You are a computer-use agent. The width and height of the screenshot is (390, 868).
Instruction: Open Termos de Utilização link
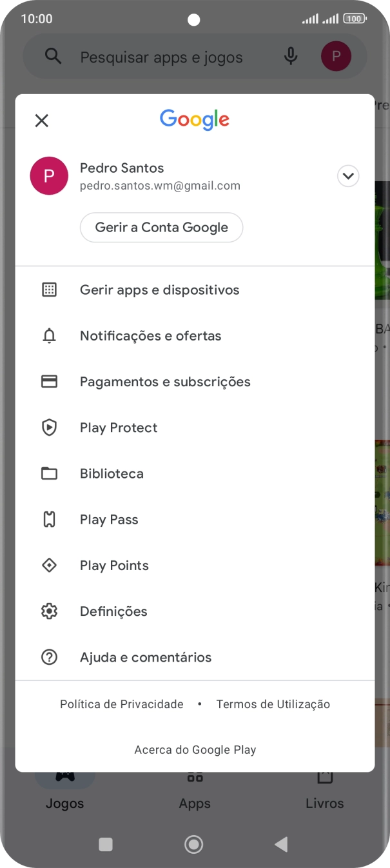pos(273,704)
